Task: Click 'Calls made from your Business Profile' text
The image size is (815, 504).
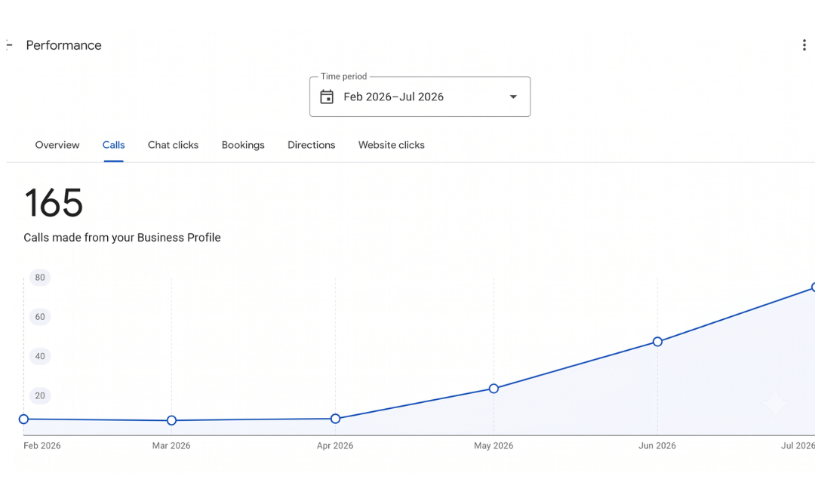Action: click(122, 238)
